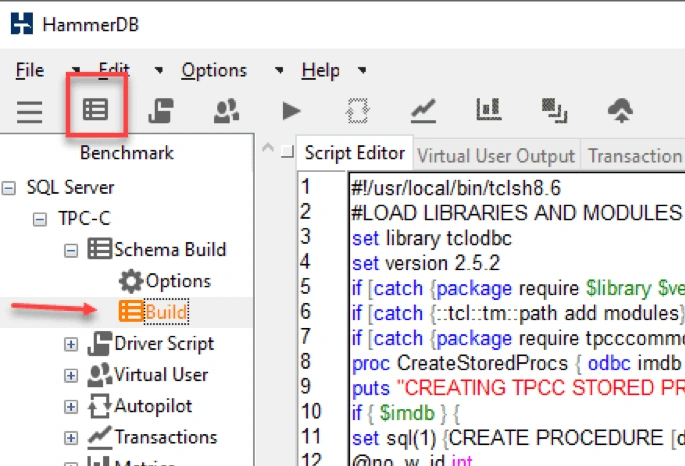This screenshot has width=685, height=466.
Task: Click the 'if { $imdb } {' line
Action: [406, 413]
